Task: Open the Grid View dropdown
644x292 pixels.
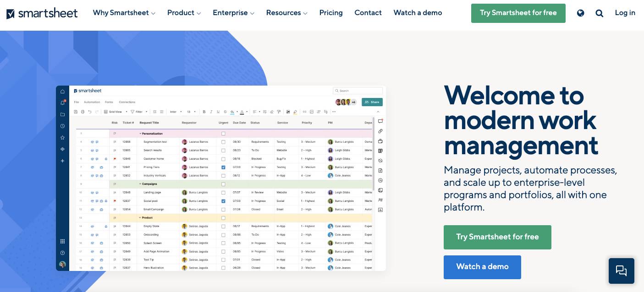Action: pyautogui.click(x=116, y=112)
